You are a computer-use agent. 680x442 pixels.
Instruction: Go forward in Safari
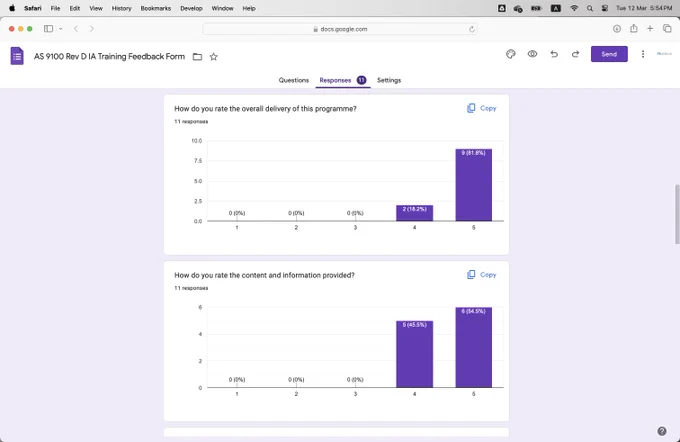92,29
